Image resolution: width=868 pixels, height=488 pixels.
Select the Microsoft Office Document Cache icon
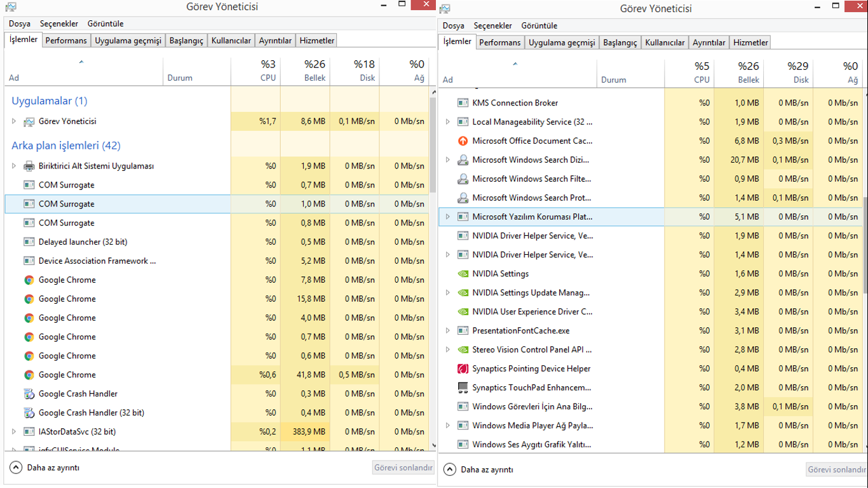pyautogui.click(x=463, y=141)
